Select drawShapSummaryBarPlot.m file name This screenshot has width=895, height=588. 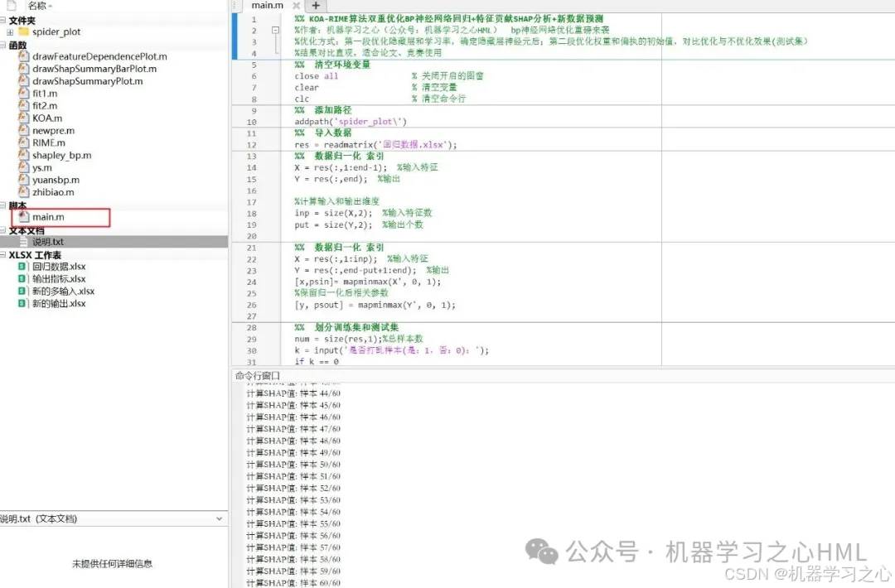pyautogui.click(x=94, y=69)
